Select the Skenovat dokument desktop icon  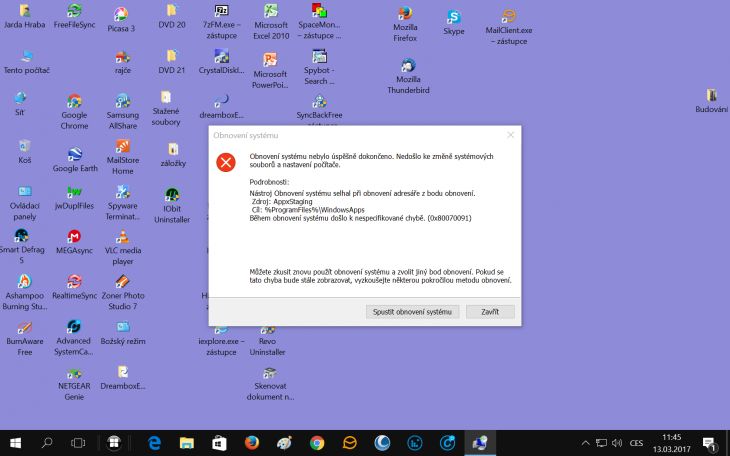tap(270, 384)
